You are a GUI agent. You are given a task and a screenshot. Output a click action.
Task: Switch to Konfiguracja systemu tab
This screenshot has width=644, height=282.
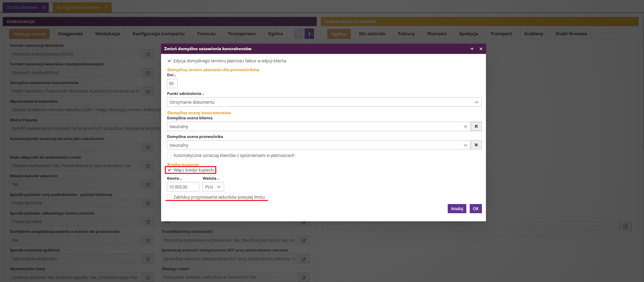(78, 7)
